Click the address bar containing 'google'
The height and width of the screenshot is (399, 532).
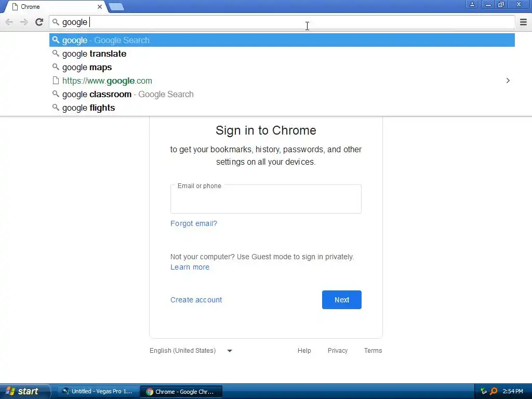[282, 22]
